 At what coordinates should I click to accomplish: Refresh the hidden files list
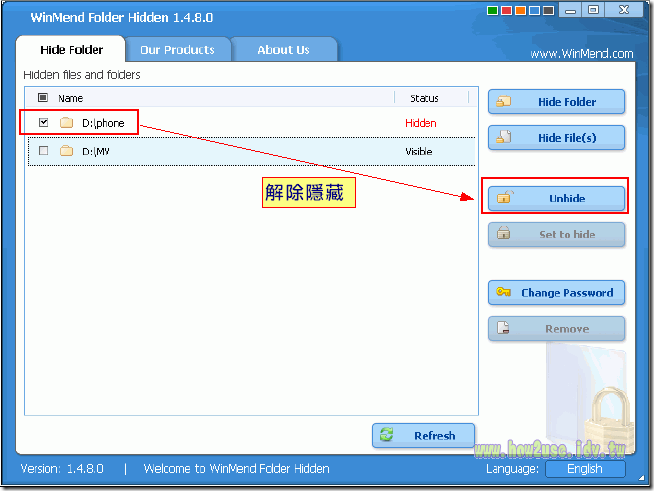[x=423, y=436]
